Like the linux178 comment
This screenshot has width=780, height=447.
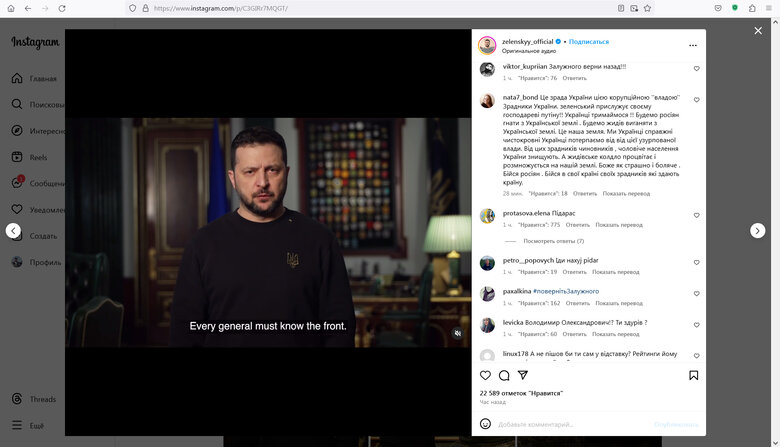click(x=696, y=356)
